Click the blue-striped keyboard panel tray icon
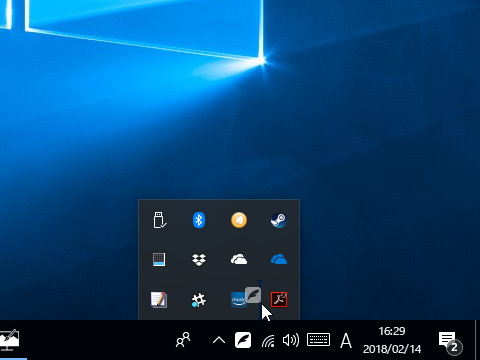 [159, 260]
